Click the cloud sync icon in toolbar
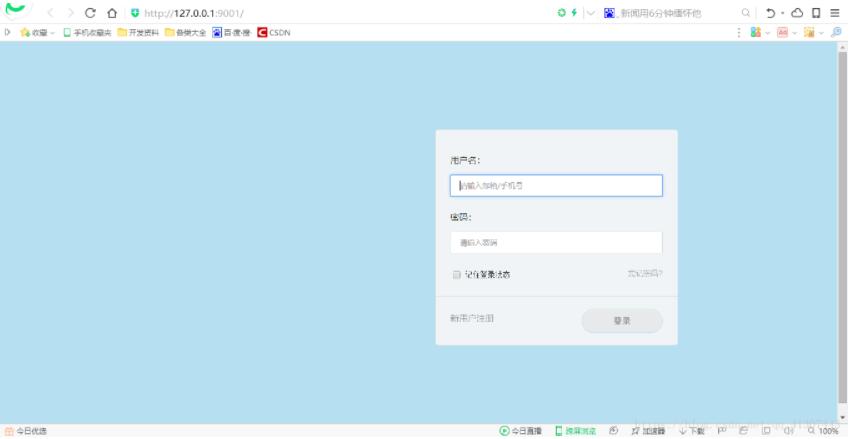Image resolution: width=850 pixels, height=439 pixels. pos(797,13)
